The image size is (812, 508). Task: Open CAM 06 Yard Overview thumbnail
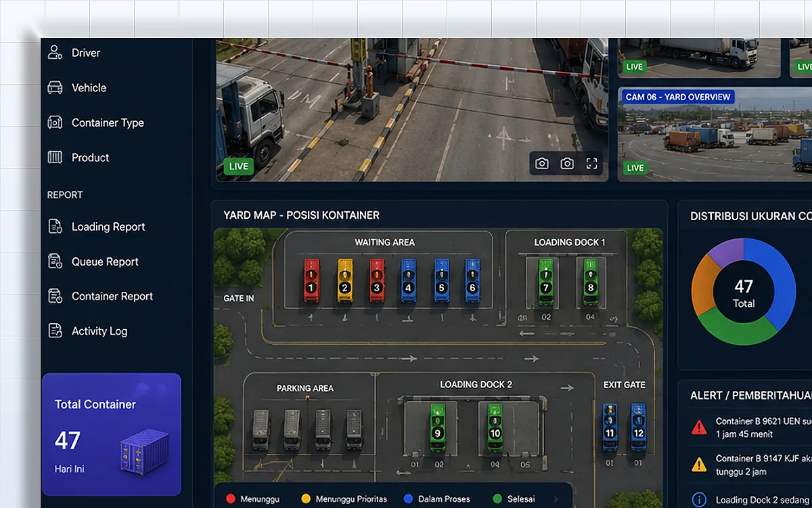tap(715, 133)
